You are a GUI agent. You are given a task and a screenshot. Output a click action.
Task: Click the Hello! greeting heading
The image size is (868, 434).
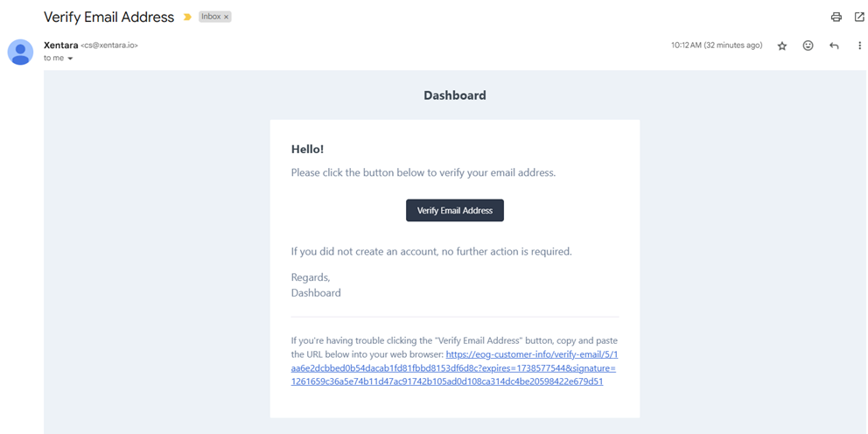[x=307, y=150]
